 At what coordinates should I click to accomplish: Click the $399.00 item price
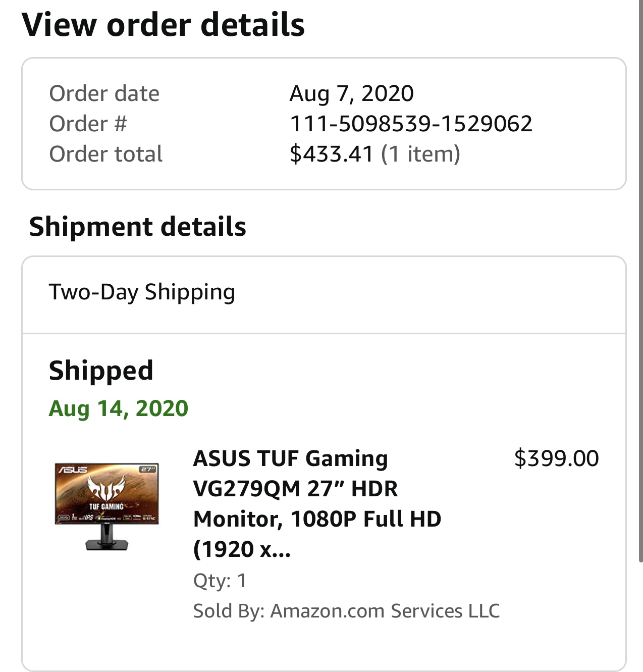pos(556,458)
